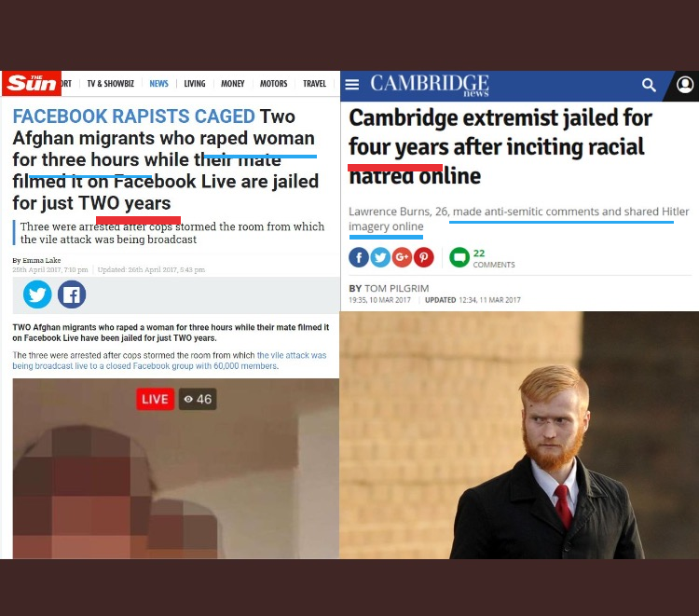Share article via Twitter bird icon under Emma Lake byline
Screen dimensions: 699x616
[x=37, y=294]
